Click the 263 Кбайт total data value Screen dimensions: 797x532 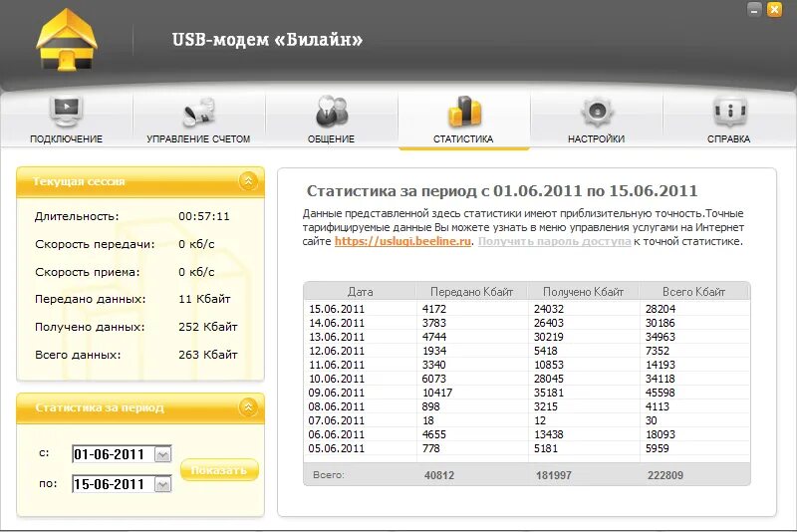pyautogui.click(x=208, y=355)
